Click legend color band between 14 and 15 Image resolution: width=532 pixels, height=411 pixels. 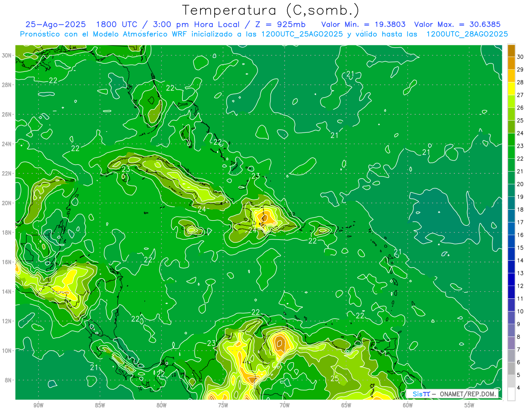coord(511,254)
